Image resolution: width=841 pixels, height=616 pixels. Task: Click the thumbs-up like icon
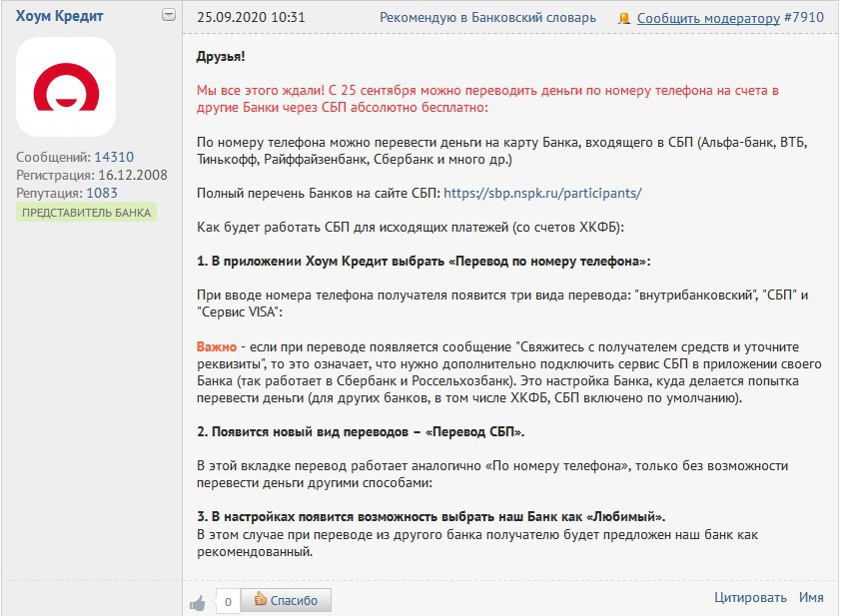198,603
